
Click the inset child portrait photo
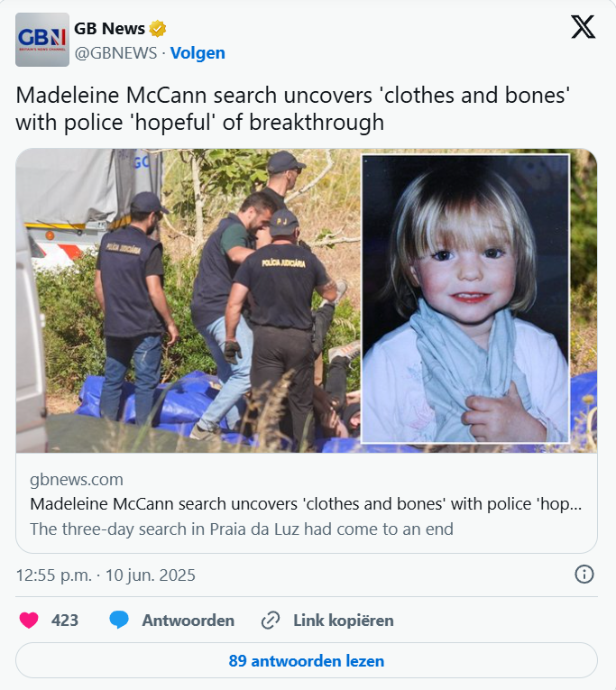[x=465, y=299]
